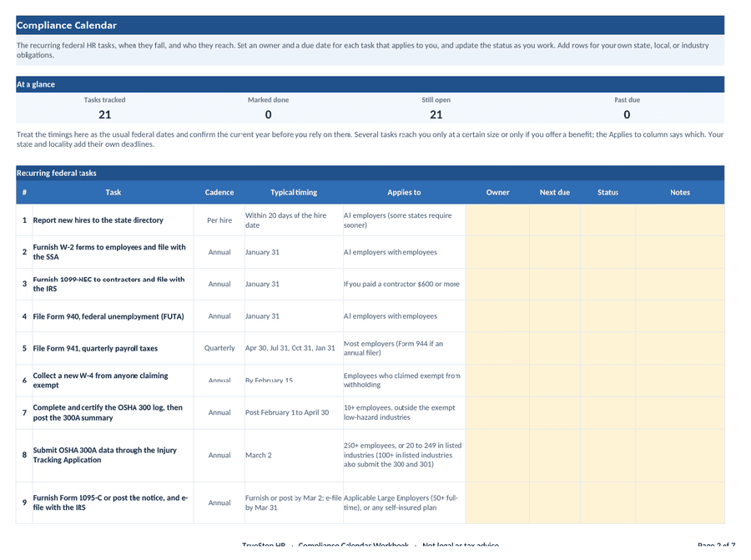Select 'Collect a new W-4' task cell
The height and width of the screenshot is (560, 751).
click(x=113, y=381)
